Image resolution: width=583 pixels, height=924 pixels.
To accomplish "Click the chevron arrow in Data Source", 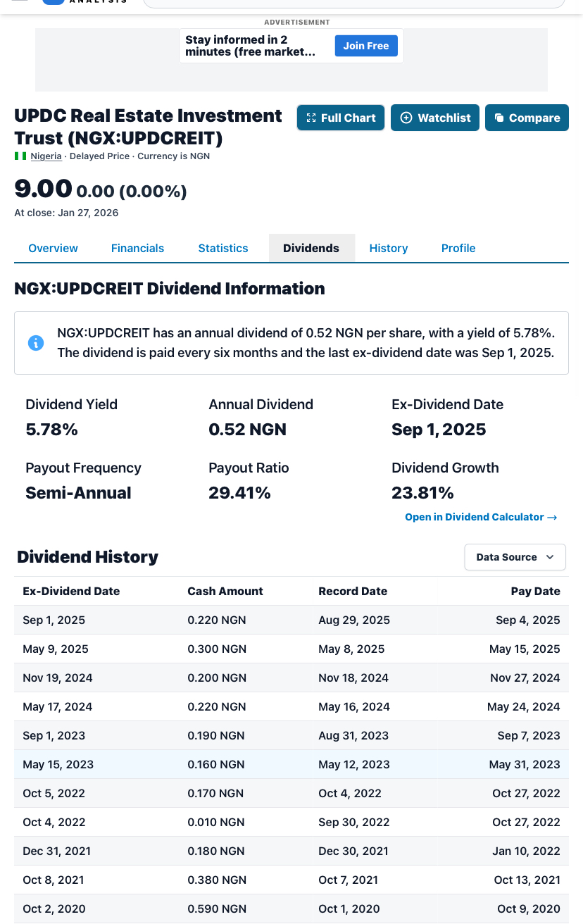I will tap(551, 557).
